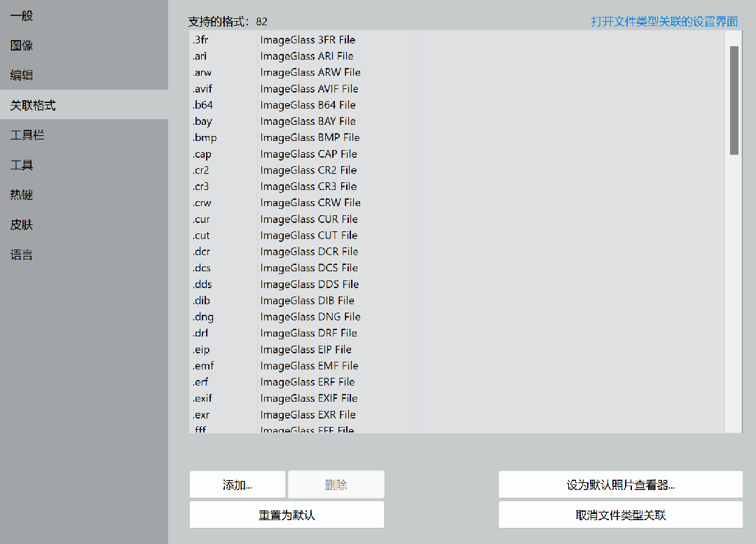Click the ImageGlass EMF File description
The height and width of the screenshot is (544, 756).
point(309,365)
